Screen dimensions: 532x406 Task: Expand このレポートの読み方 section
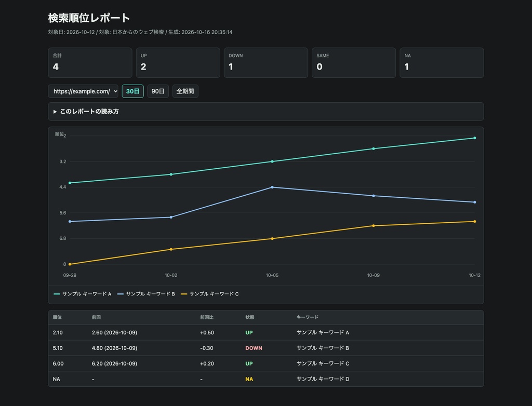(265, 112)
